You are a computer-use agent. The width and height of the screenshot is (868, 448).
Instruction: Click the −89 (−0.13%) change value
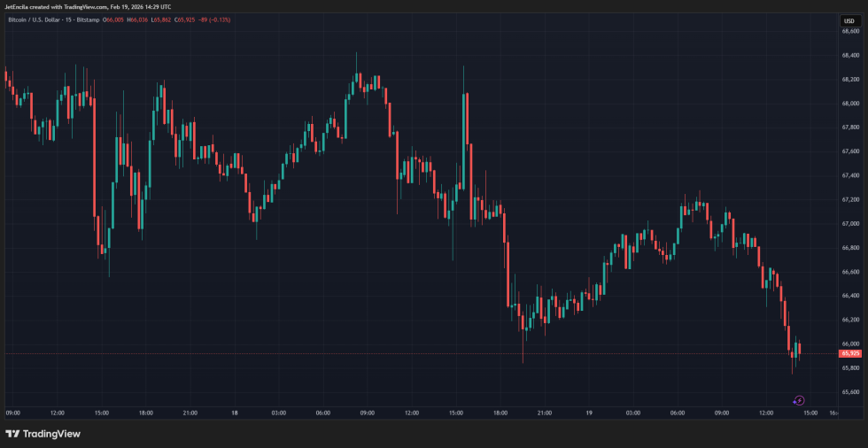[x=214, y=19]
